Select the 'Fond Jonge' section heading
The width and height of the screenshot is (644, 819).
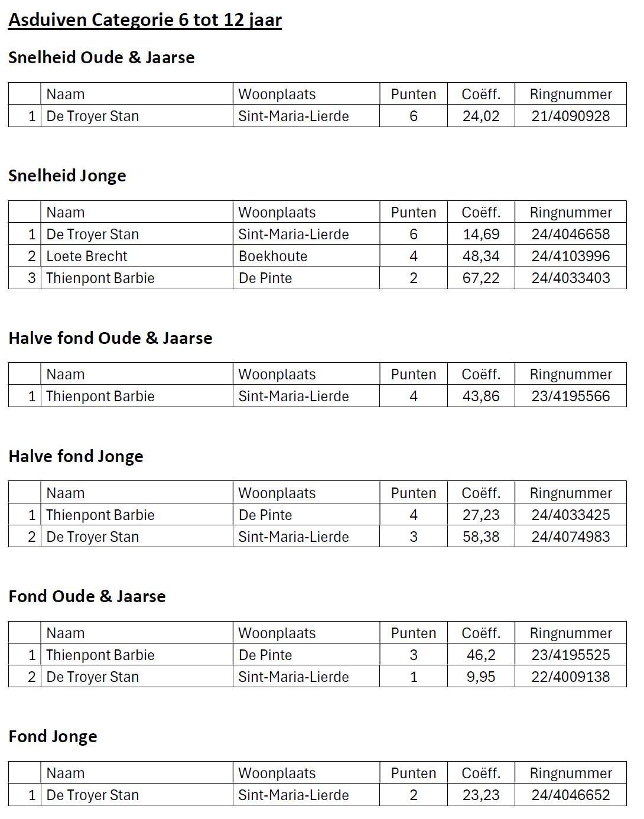pos(53,736)
